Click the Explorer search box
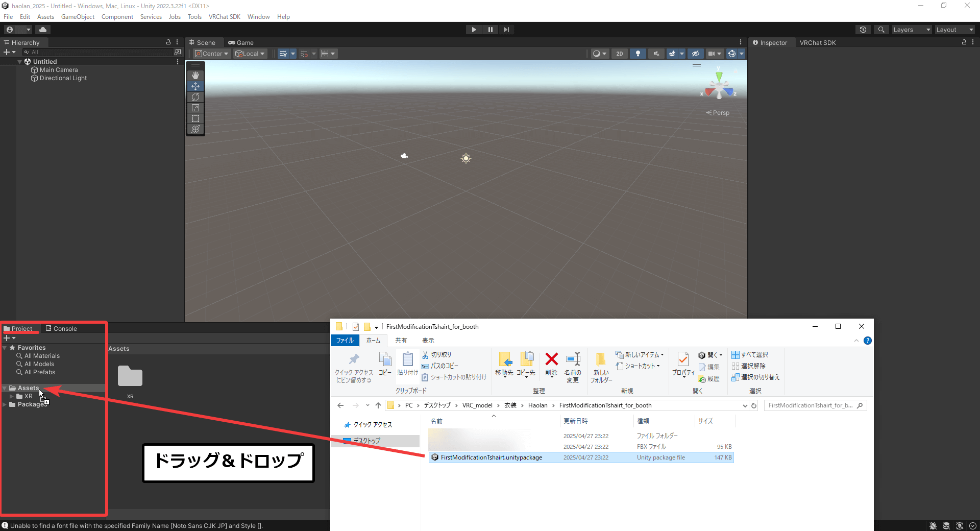Screen dimensions: 980x531 tap(815, 405)
